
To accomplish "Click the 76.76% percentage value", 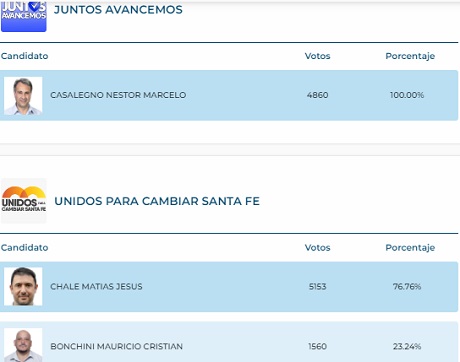I will (x=407, y=286).
